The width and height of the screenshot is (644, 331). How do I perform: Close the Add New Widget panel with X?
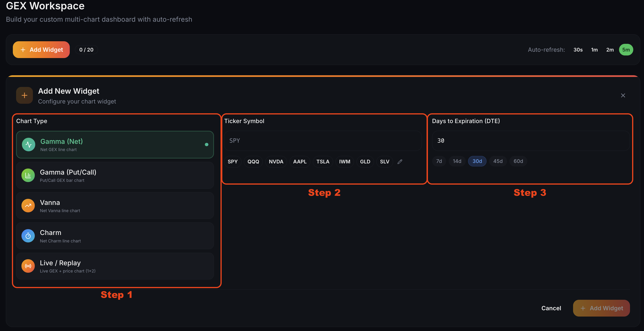click(623, 95)
